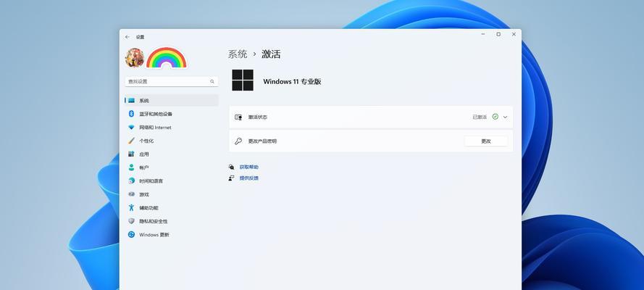Click the 提供反馈 person icon
644x290 pixels.
click(x=232, y=178)
